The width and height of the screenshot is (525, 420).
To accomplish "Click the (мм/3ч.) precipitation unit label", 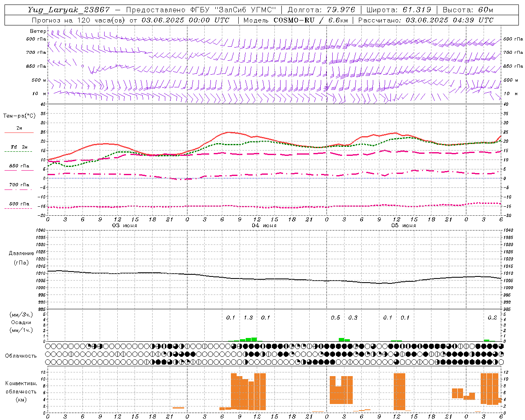I will [21, 315].
